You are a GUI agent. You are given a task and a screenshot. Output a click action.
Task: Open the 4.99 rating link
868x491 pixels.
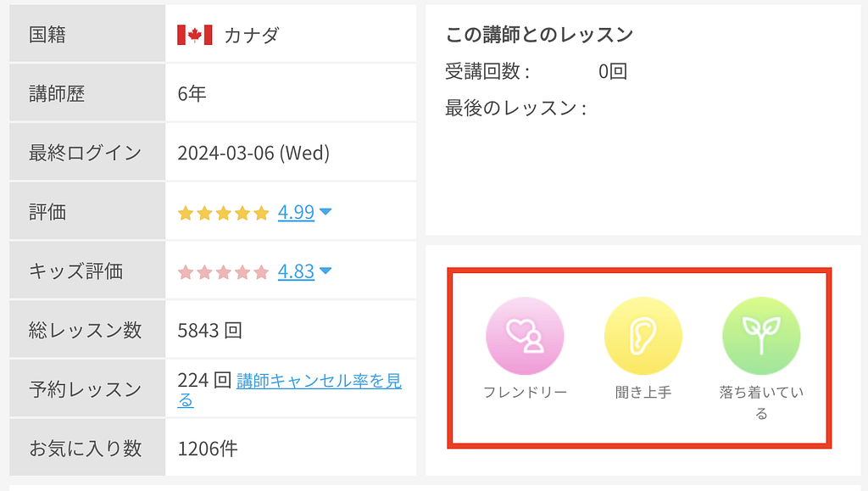[x=296, y=212]
